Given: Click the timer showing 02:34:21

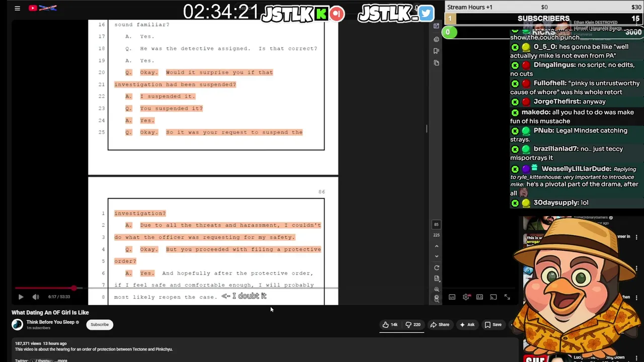Looking at the screenshot, I should click(221, 12).
